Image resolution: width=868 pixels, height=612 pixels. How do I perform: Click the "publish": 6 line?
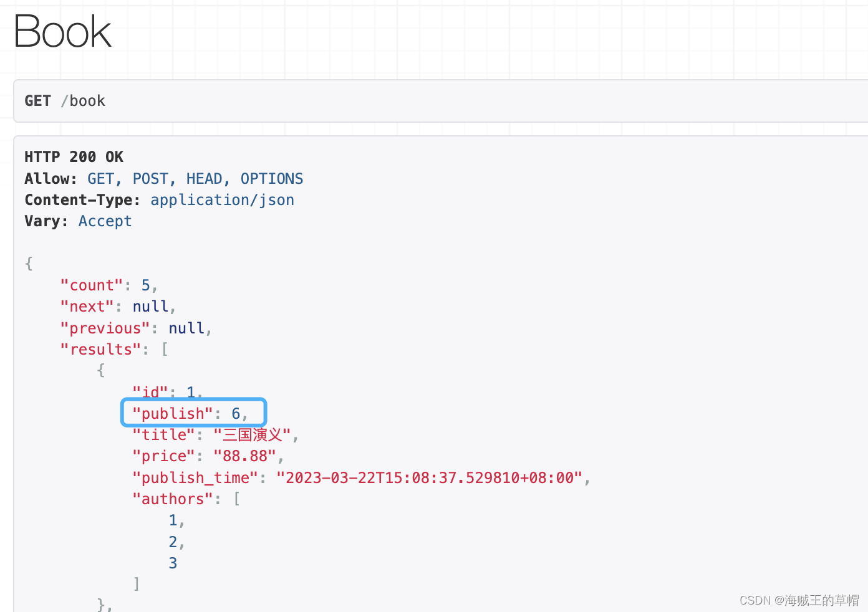click(190, 414)
